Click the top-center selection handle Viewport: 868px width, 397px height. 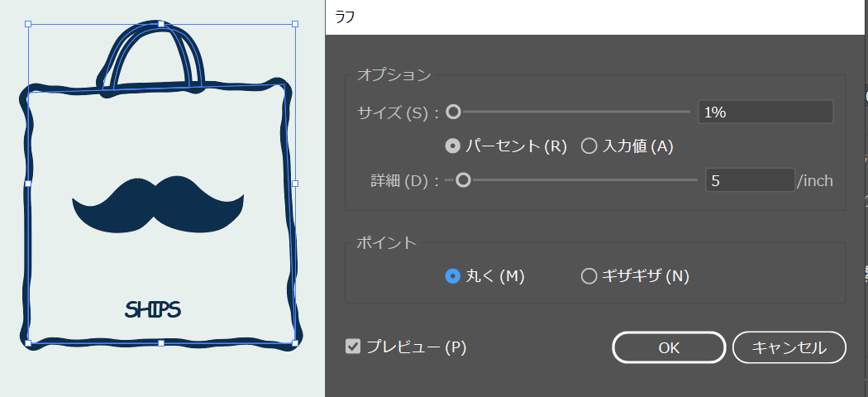pos(161,24)
